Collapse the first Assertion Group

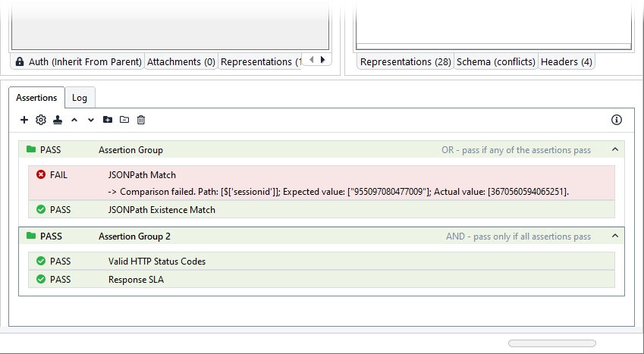coord(615,149)
